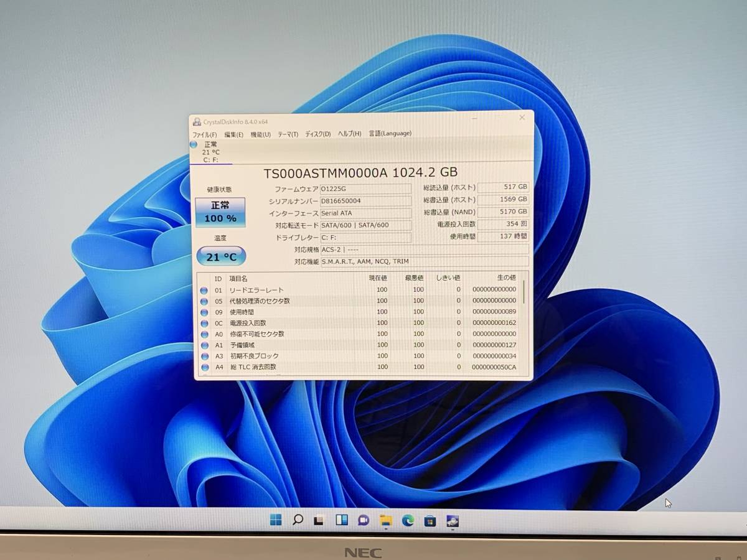Open the テーマ(T) menu

[x=288, y=134]
